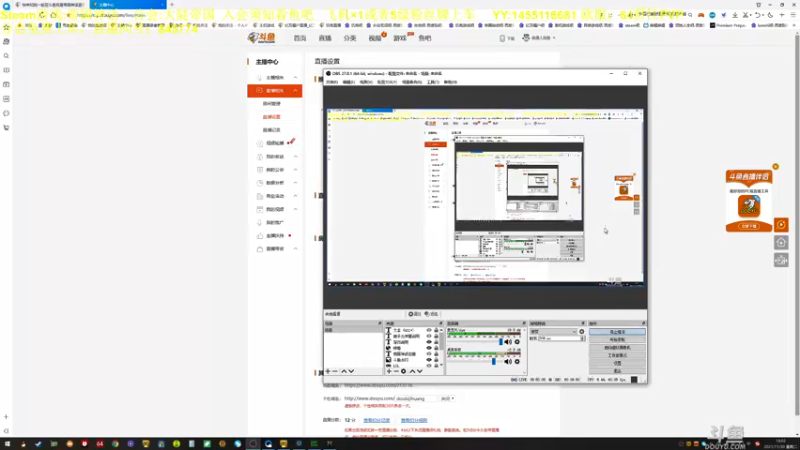
Task: Move the selected source up
Action: click(412, 371)
